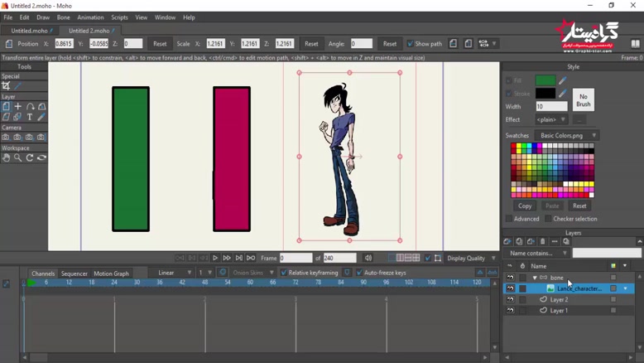Open Lance_character layer dropdown arrow
The image size is (644, 363).
click(626, 288)
